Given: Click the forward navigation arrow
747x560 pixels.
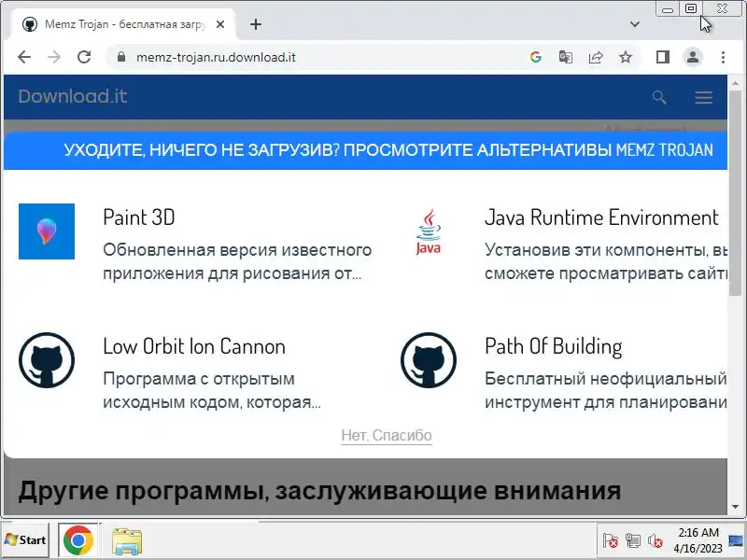Looking at the screenshot, I should pos(54,57).
